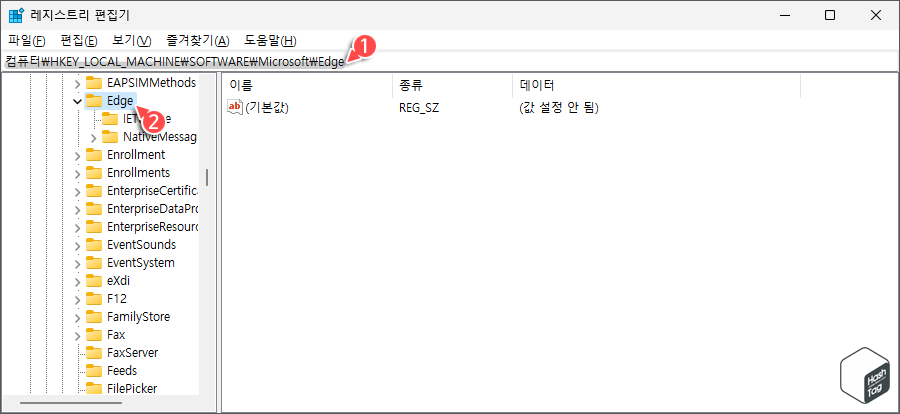The width and height of the screenshot is (900, 414).
Task: Expand the EventSounds key
Action: click(x=78, y=245)
